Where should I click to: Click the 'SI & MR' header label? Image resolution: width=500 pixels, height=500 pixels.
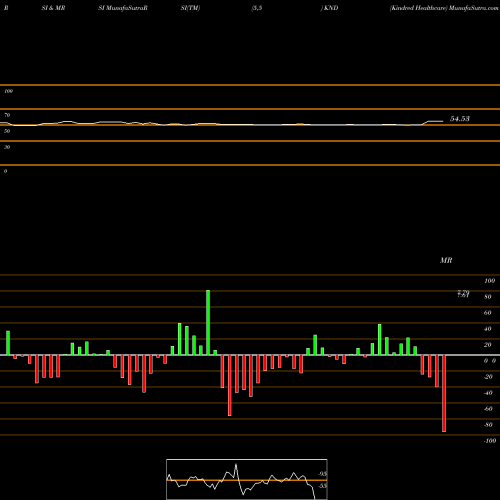tap(53, 8)
